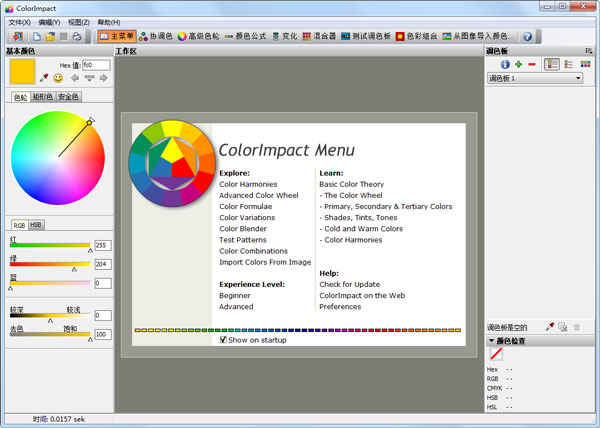
Task: Click the gray save icon in toolbar
Action: tap(64, 36)
